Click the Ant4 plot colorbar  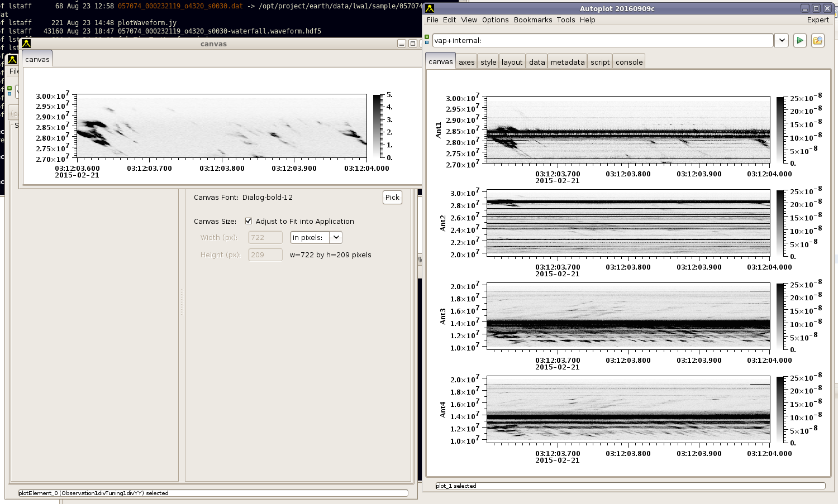pyautogui.click(x=780, y=410)
